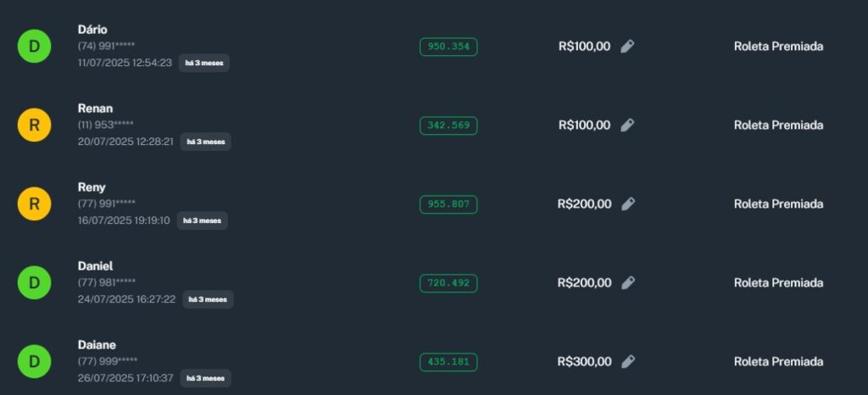Click Reny's yellow R avatar
The height and width of the screenshot is (395, 868).
click(x=34, y=204)
